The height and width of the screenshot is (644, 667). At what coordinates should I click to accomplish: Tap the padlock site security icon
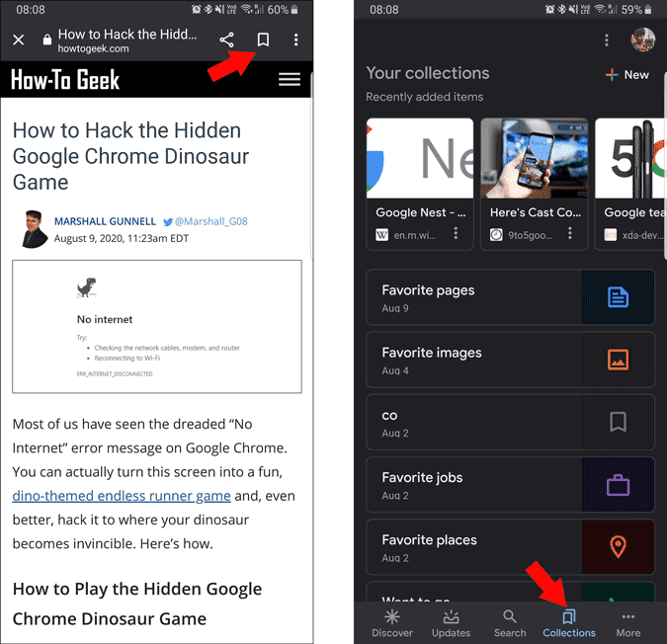pyautogui.click(x=47, y=40)
